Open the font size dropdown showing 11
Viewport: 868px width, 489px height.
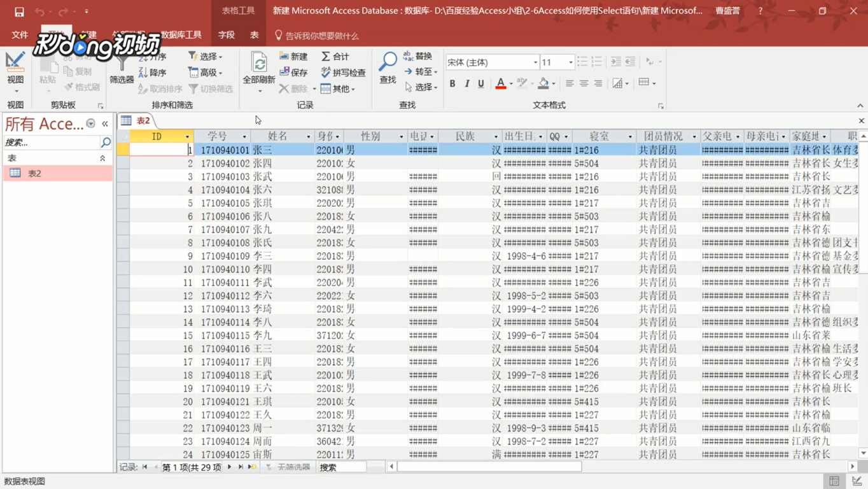tap(570, 62)
